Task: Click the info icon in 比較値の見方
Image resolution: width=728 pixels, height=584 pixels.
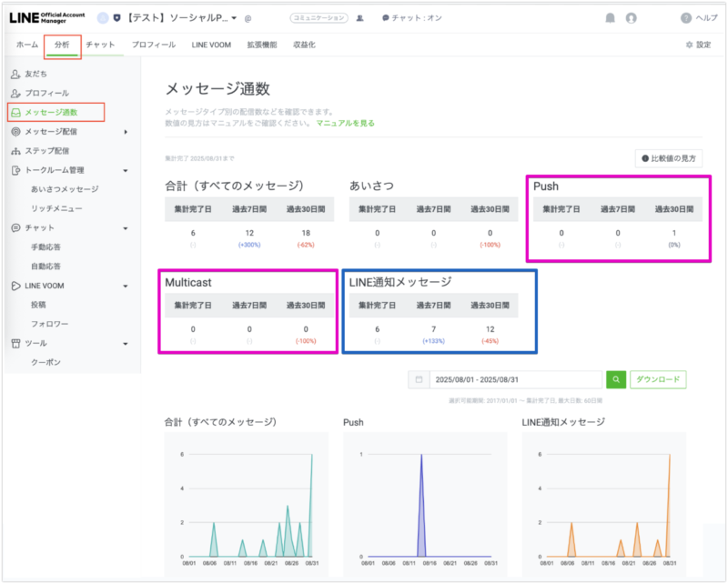Action: 645,158
